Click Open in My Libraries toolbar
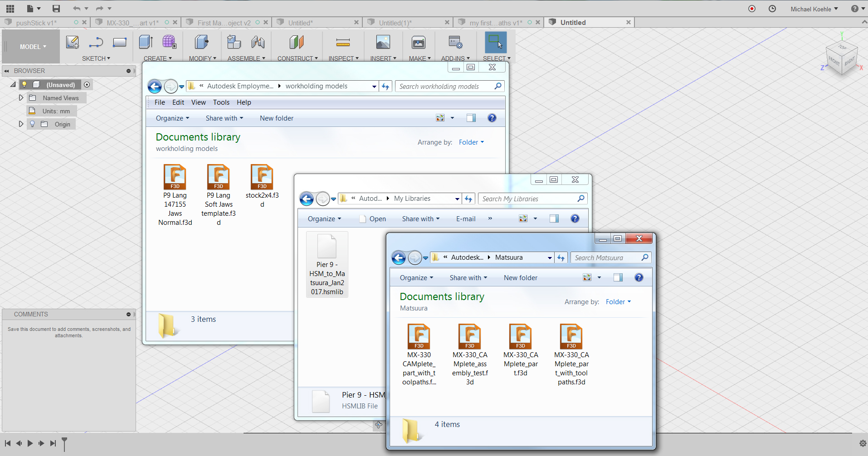The width and height of the screenshot is (868, 456). click(373, 219)
